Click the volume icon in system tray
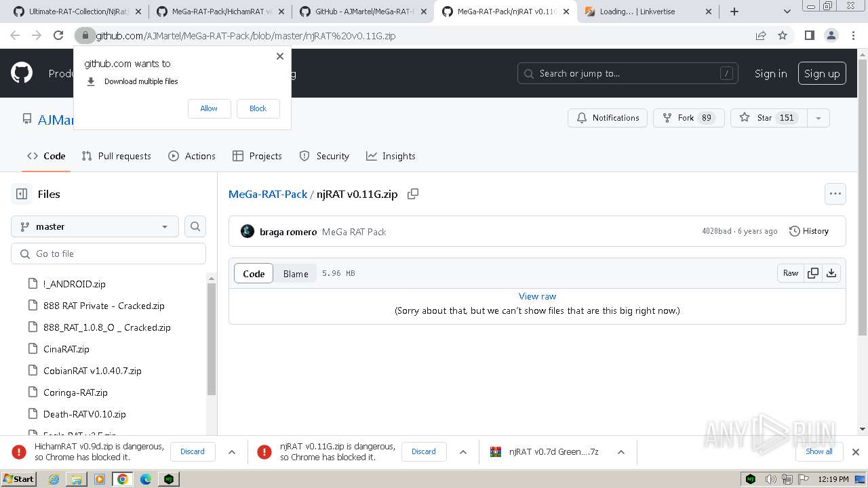The height and width of the screenshot is (488, 868). (771, 479)
